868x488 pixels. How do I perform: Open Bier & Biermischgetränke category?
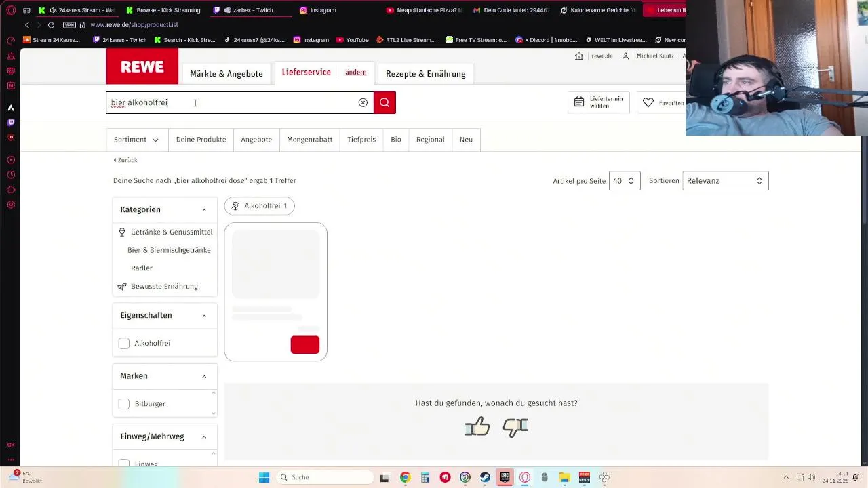click(169, 250)
